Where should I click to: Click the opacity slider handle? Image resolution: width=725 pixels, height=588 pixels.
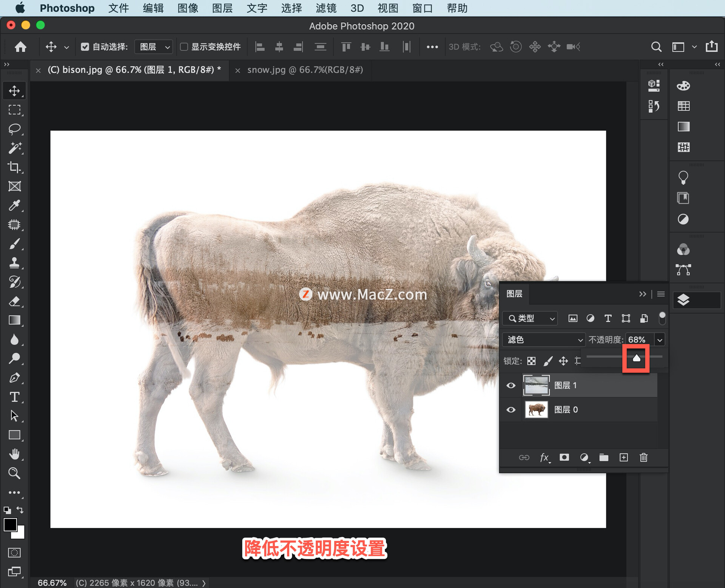(636, 358)
